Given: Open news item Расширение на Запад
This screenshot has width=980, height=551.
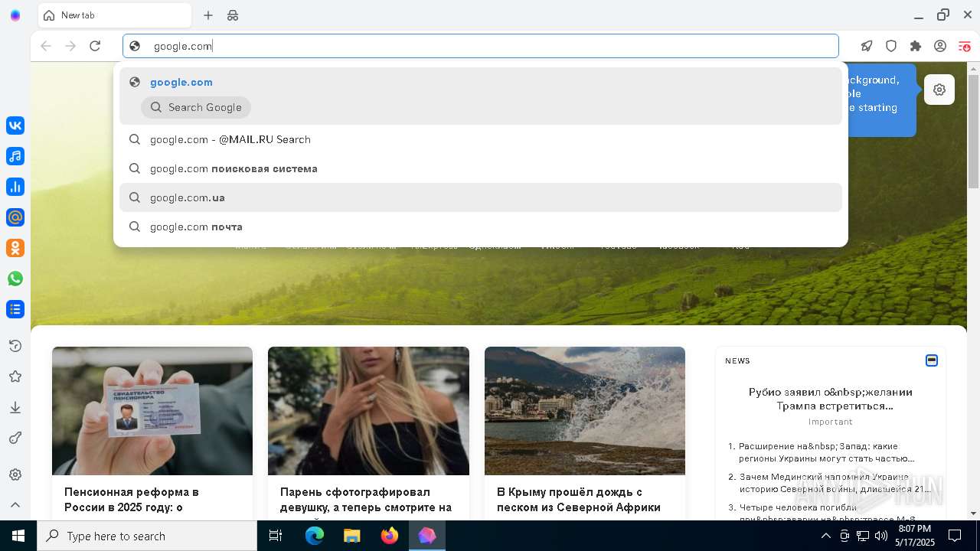Looking at the screenshot, I should [827, 452].
